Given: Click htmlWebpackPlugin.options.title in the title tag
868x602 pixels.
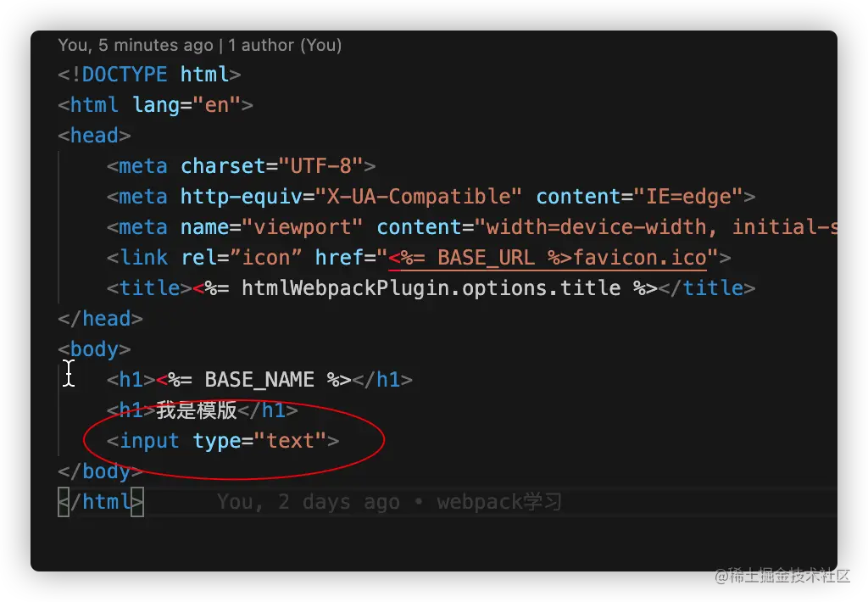Looking at the screenshot, I should 431,288.
